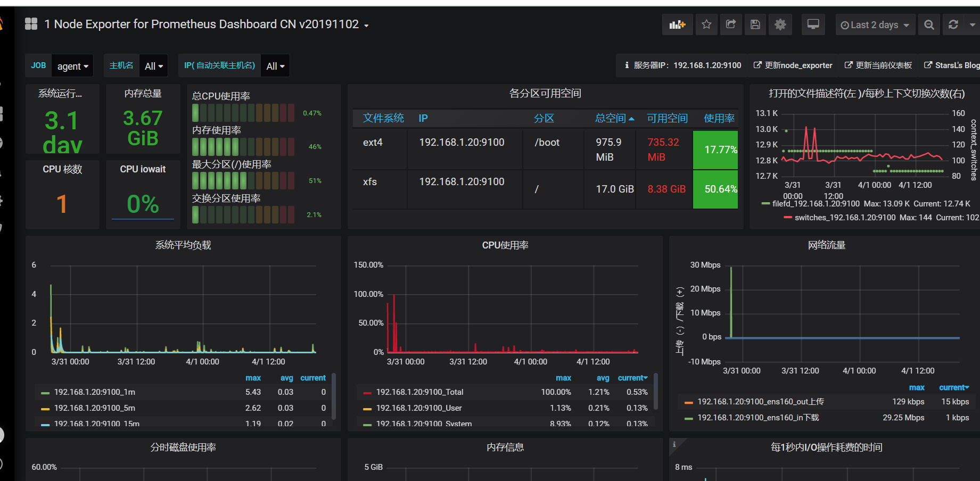Open 内存信息 panel title menu
Screen dimensions: 980x481
pos(505,447)
